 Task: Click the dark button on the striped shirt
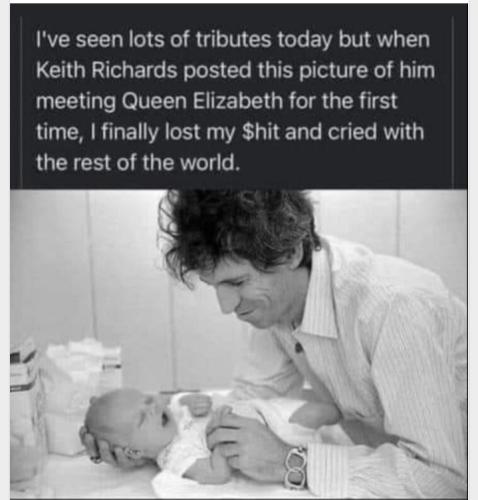pyautogui.click(x=298, y=348)
